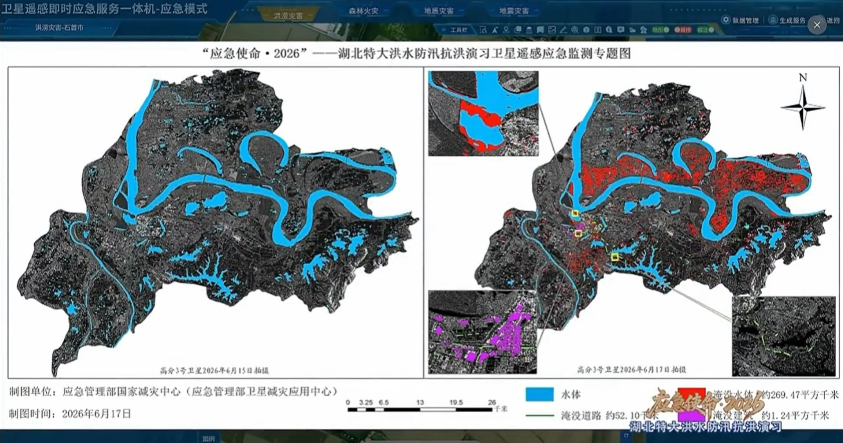Viewport: 843px width, 443px height.
Task: Click the 高分3号卫星2026年6月17日拍摄 caption
Action: 631,370
